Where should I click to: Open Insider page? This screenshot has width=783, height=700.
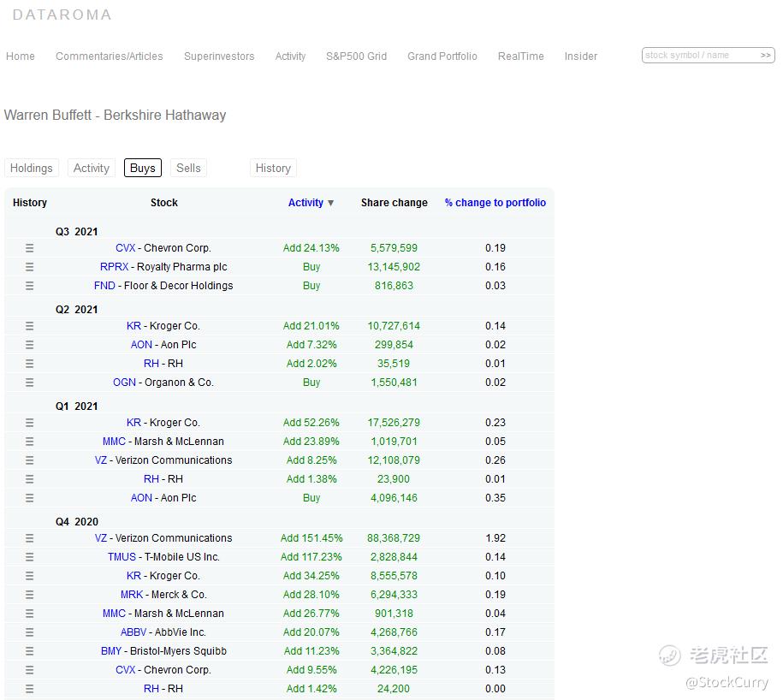[x=581, y=56]
